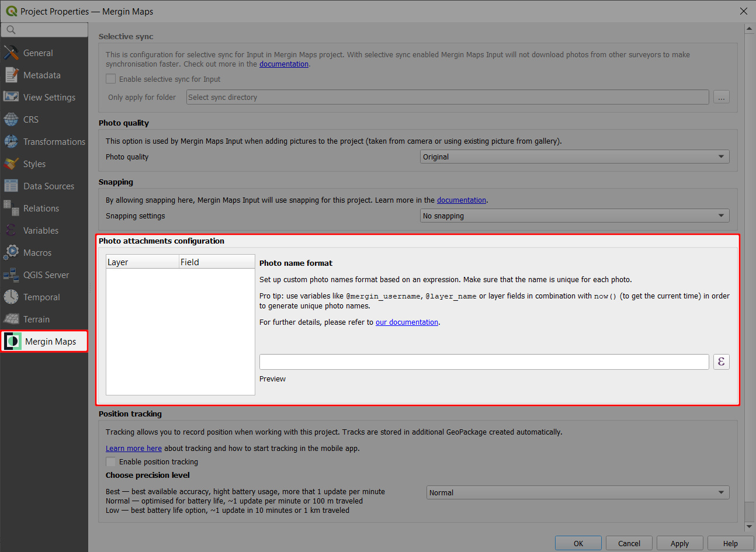The image size is (756, 552).
Task: Open 'our documentation' photo name link
Action: 407,322
